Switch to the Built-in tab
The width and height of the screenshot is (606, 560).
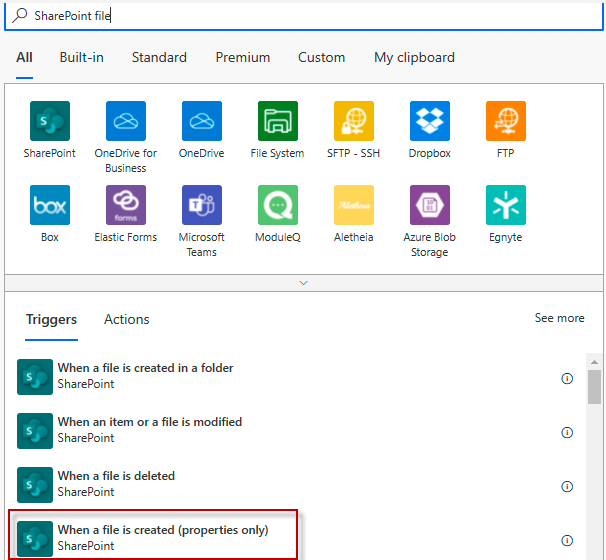point(81,58)
